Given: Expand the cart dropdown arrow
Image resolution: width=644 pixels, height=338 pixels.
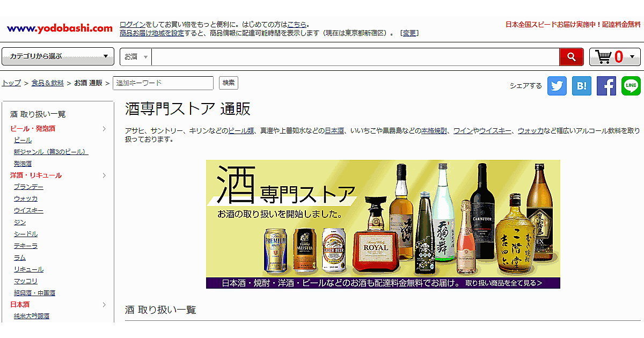Looking at the screenshot, I should click(x=632, y=56).
